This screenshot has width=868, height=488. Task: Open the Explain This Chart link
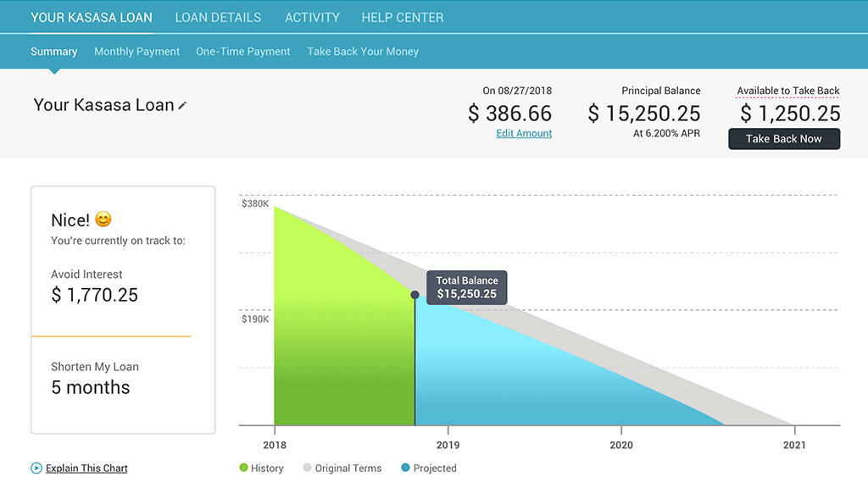click(x=86, y=468)
